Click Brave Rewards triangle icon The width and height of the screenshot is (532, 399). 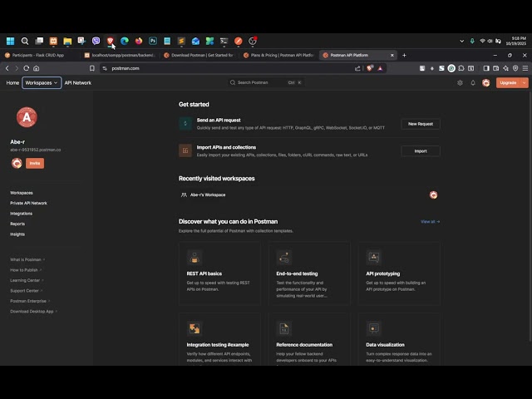(x=381, y=68)
